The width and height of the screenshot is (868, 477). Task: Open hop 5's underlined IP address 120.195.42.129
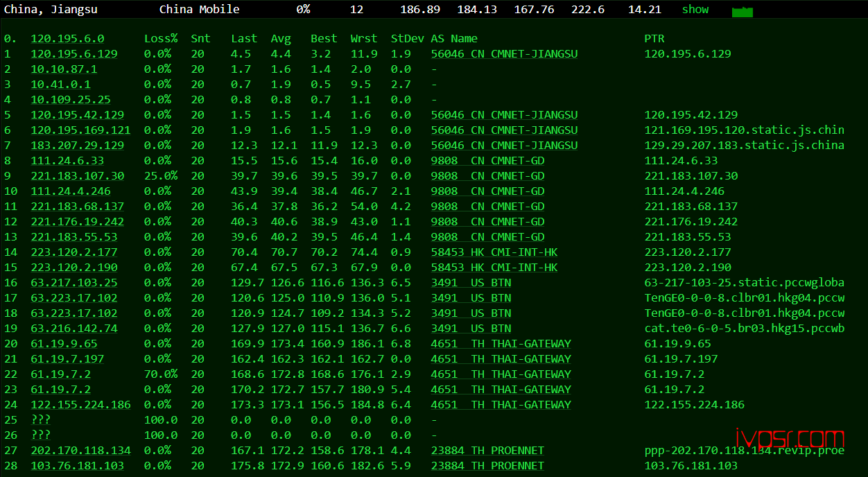click(x=78, y=115)
